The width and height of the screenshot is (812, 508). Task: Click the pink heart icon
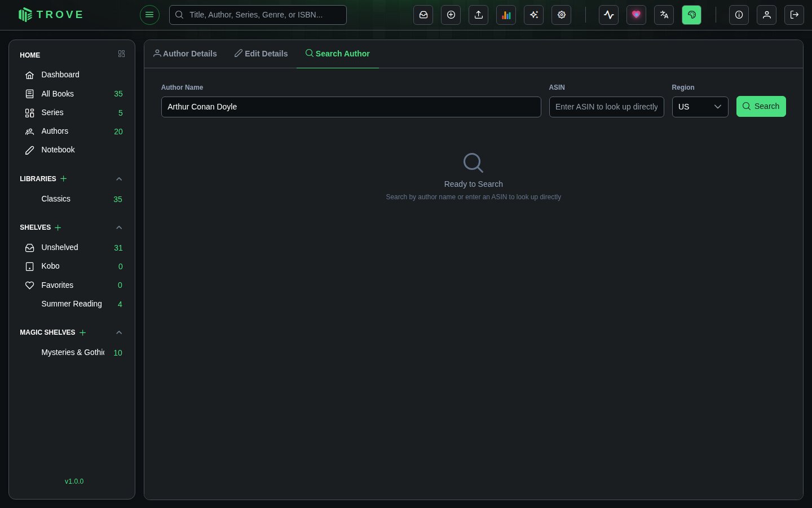637,15
